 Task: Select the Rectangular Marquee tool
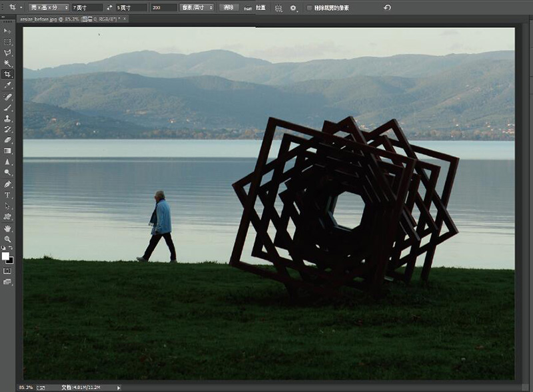click(x=8, y=42)
